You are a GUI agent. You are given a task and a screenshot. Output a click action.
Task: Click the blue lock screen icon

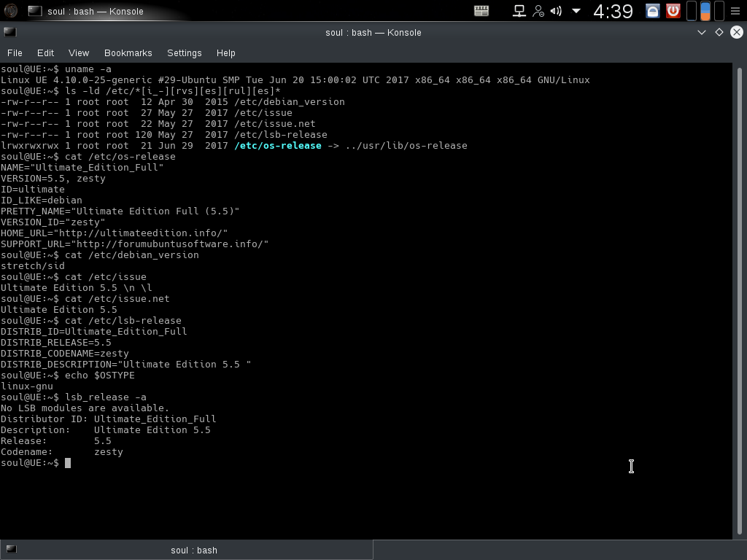[653, 10]
